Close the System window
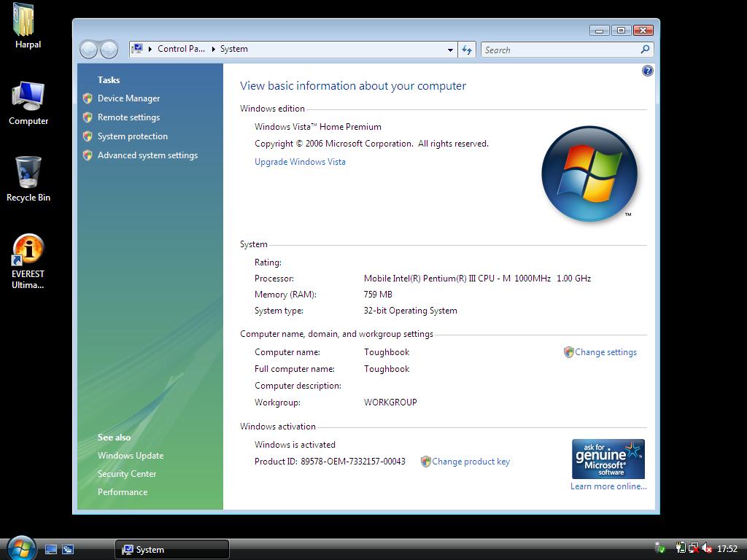 [x=643, y=31]
